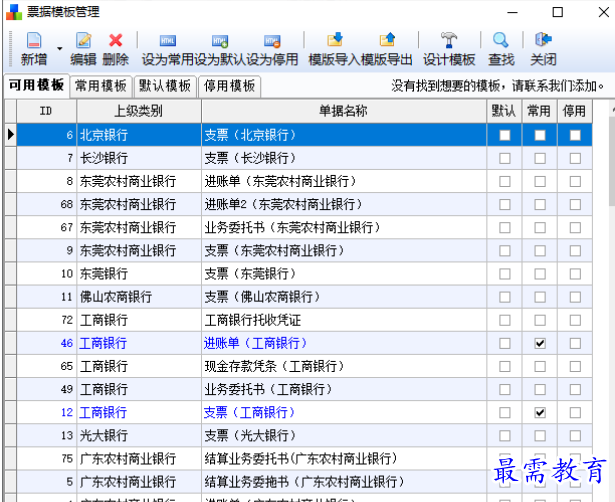Screen dimensions: 615x502
Task: Click the 佛山农商银行 category cell
Action: (139, 297)
